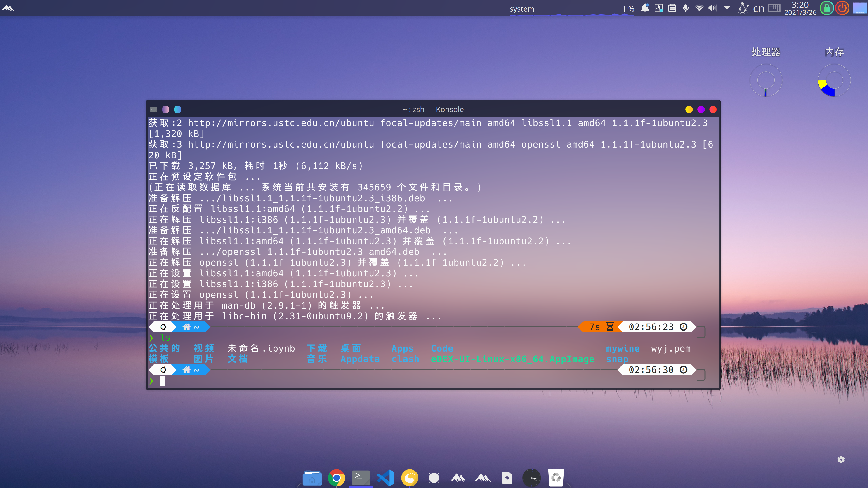The image size is (868, 488).
Task: Open the trash recycle bin dock icon
Action: 556,478
